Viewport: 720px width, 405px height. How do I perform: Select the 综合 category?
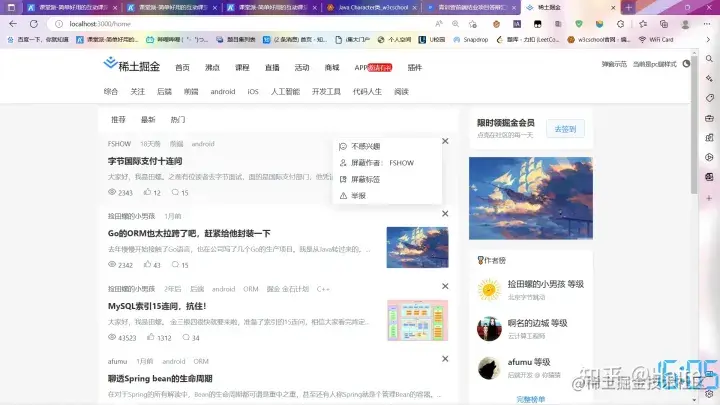[x=111, y=91]
